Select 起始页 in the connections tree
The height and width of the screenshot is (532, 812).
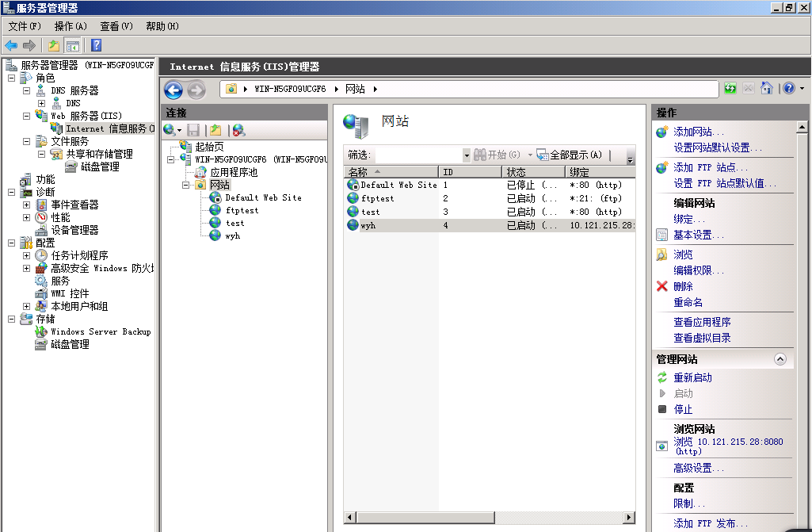click(x=209, y=147)
